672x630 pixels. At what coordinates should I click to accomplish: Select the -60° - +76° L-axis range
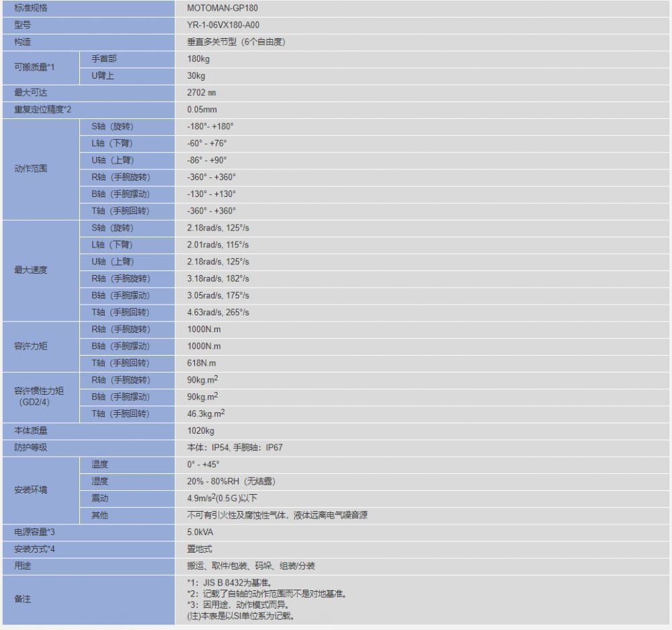(206, 143)
